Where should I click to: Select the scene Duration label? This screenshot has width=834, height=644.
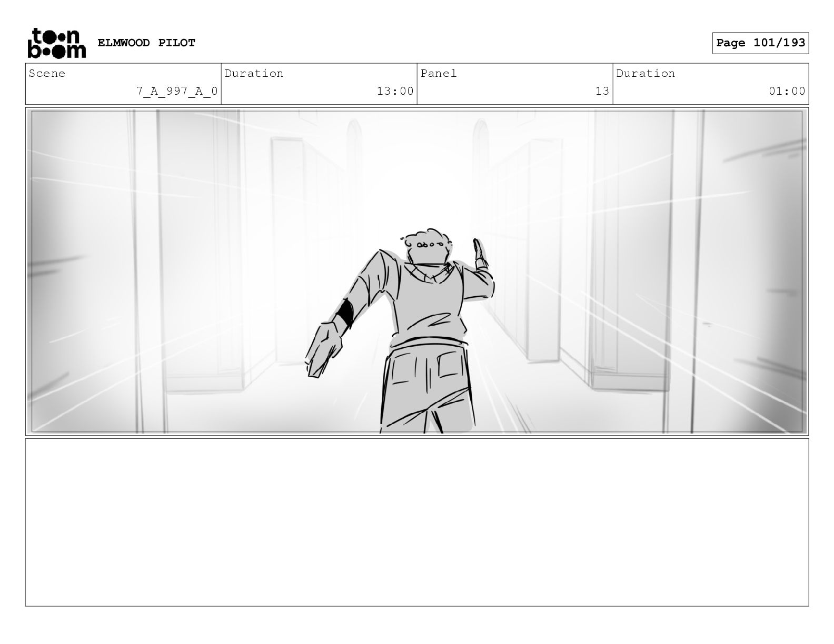pos(254,73)
